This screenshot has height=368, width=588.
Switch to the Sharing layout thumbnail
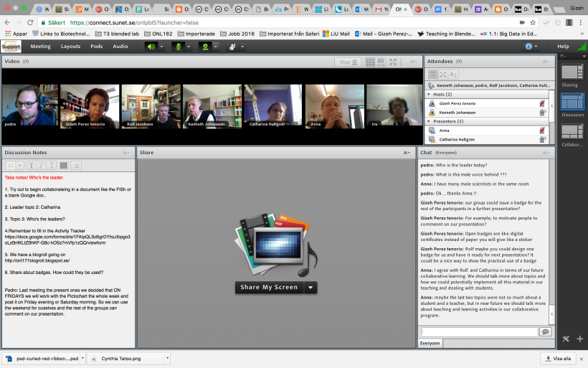(572, 72)
